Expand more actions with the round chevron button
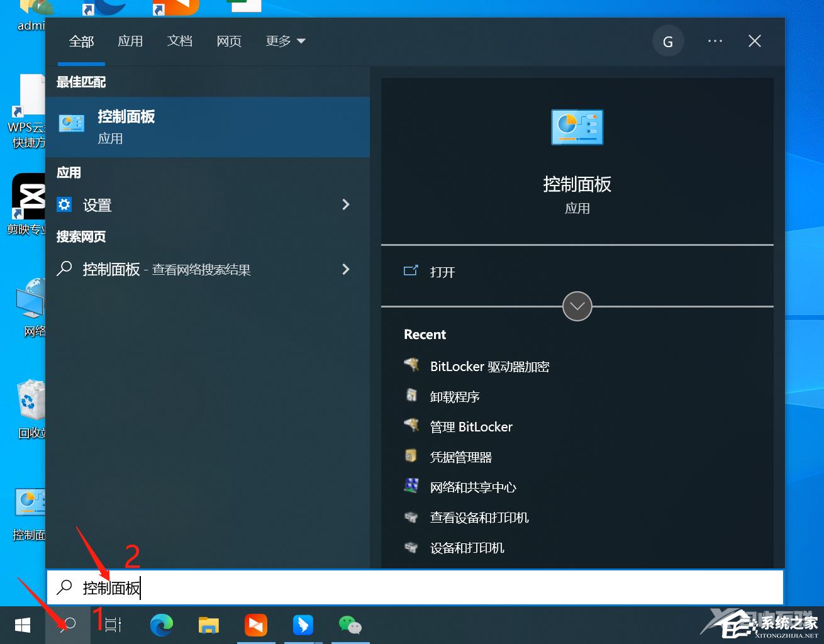Viewport: 824px width, 644px height. click(x=577, y=306)
